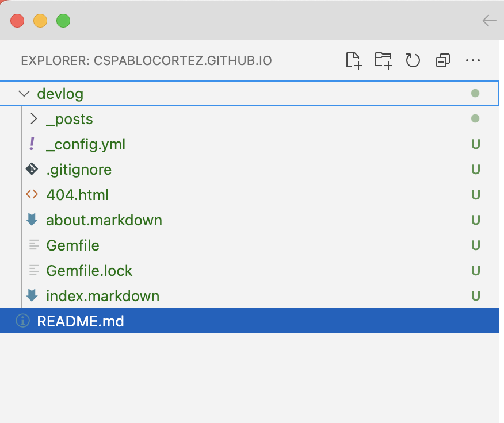504x423 pixels.
Task: Click the markdown arrow icon for about.markdown
Action: tap(32, 220)
